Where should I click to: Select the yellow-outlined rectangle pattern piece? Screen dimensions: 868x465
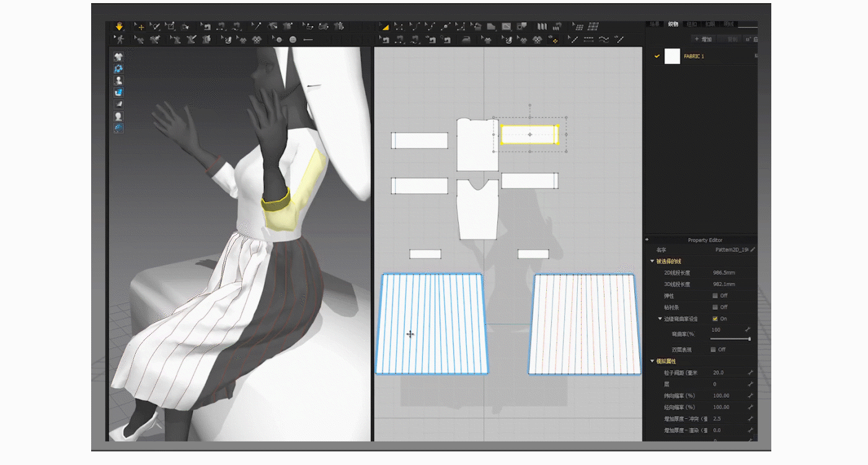pos(529,135)
